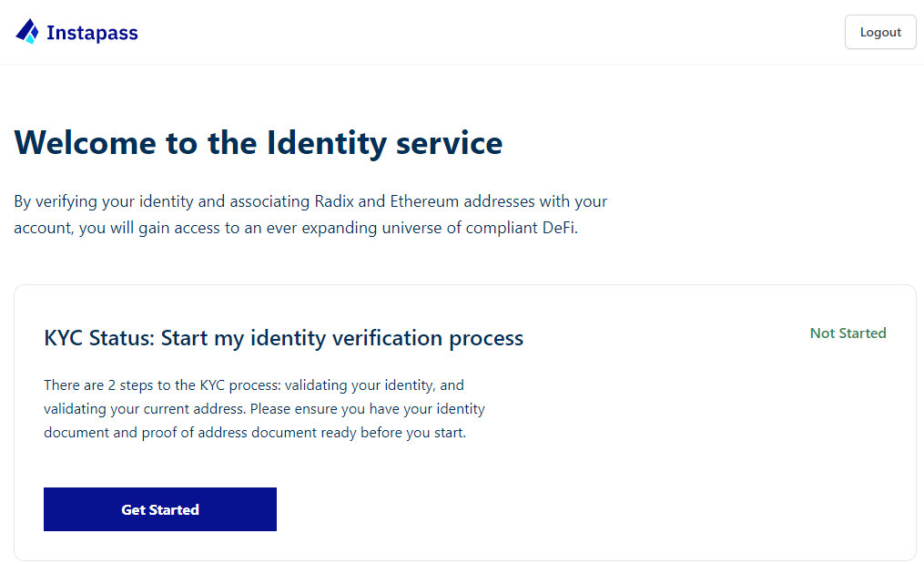Click the validating your current address line

264,409
